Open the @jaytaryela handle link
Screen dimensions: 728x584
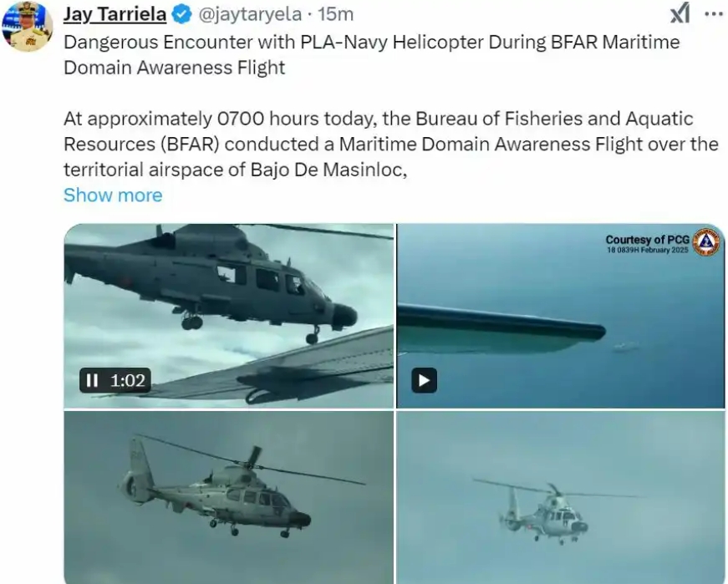click(x=250, y=14)
